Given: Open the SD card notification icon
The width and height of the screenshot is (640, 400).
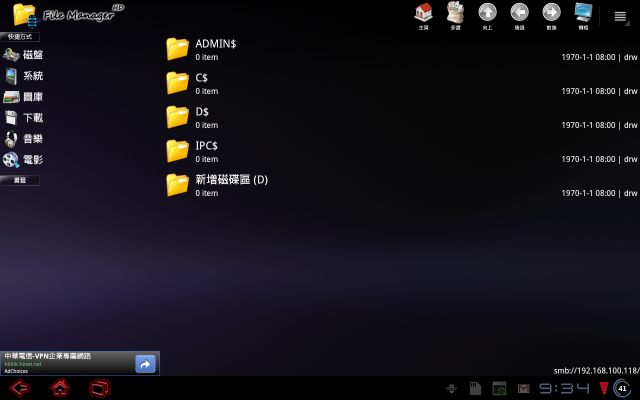Looking at the screenshot, I should 475,388.
